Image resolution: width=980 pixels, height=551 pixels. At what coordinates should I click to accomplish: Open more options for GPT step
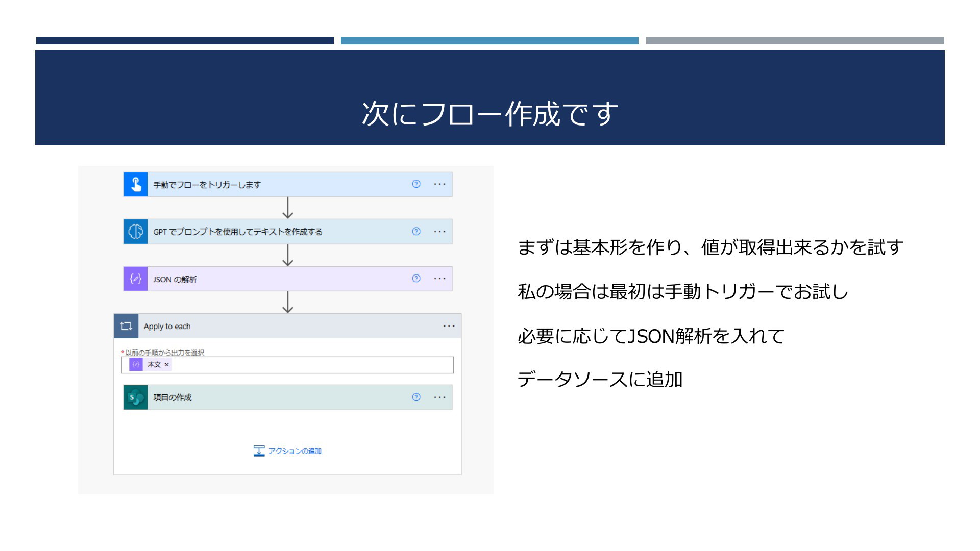click(x=439, y=232)
